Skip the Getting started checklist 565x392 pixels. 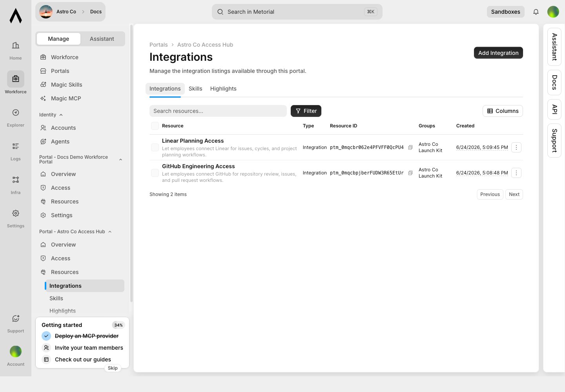[x=113, y=368]
